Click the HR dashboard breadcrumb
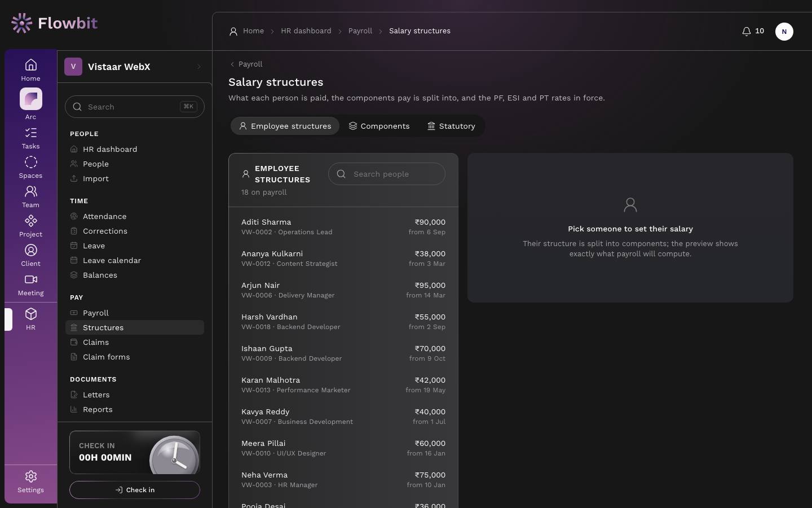This screenshot has height=508, width=812. (306, 31)
